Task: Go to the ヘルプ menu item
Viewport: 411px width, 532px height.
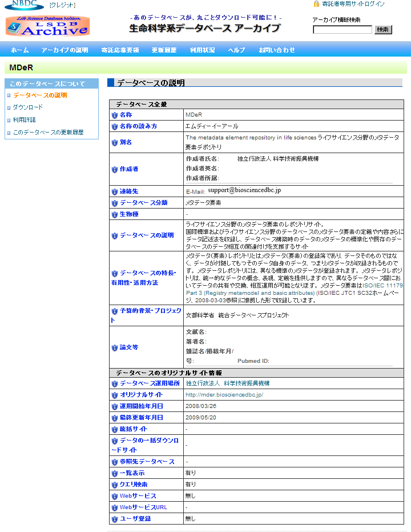Action: (x=236, y=50)
